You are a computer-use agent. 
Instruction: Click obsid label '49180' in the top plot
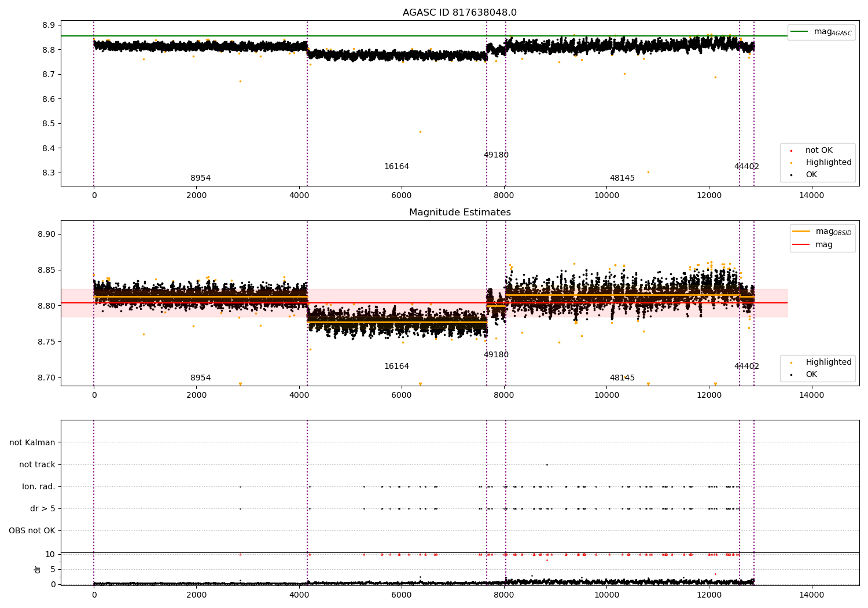496,155
